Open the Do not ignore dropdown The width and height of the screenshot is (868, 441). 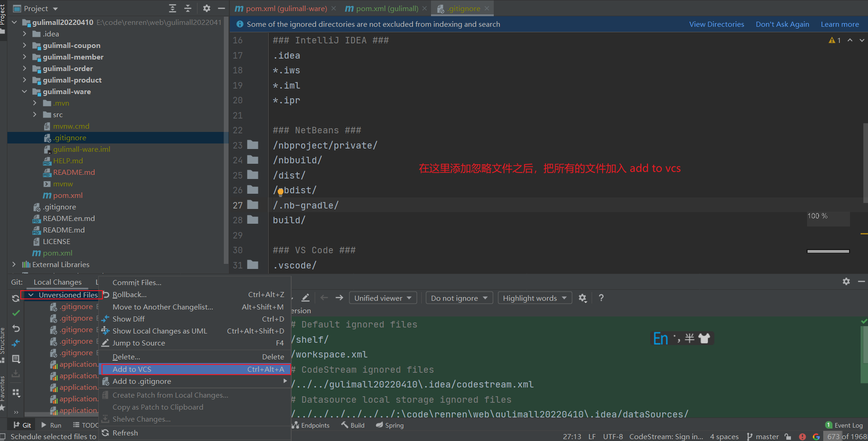(459, 298)
